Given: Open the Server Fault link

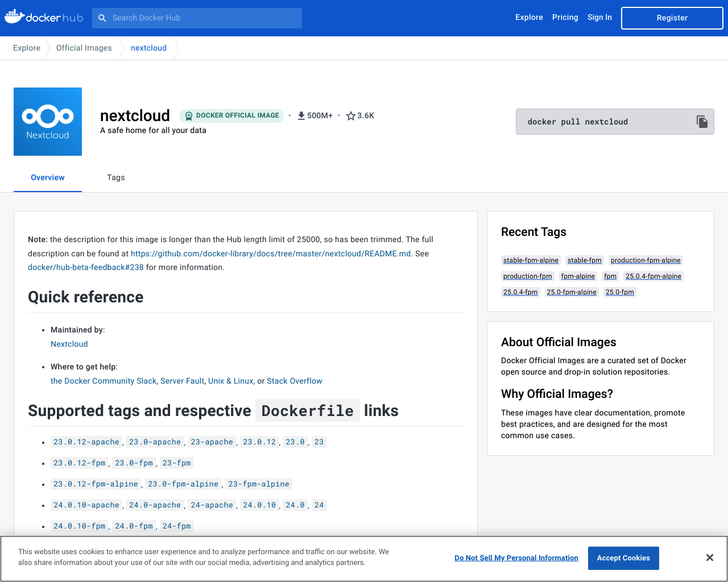Looking at the screenshot, I should point(182,381).
